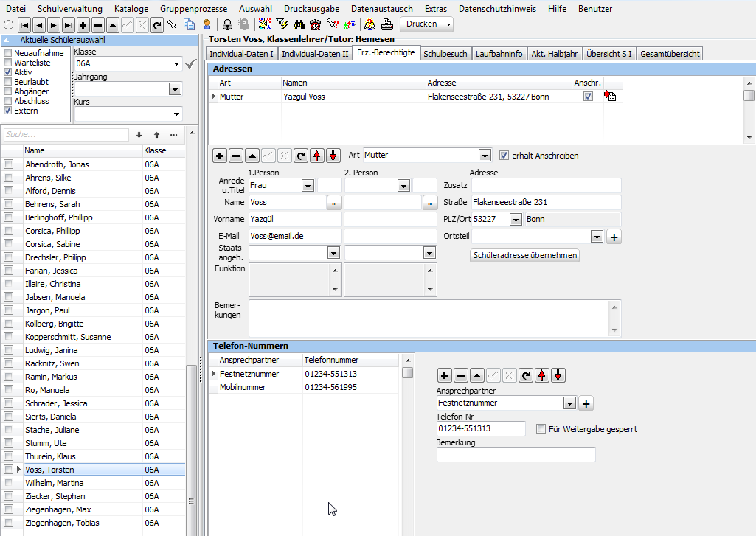Move phone entry down with red arrow

click(558, 375)
